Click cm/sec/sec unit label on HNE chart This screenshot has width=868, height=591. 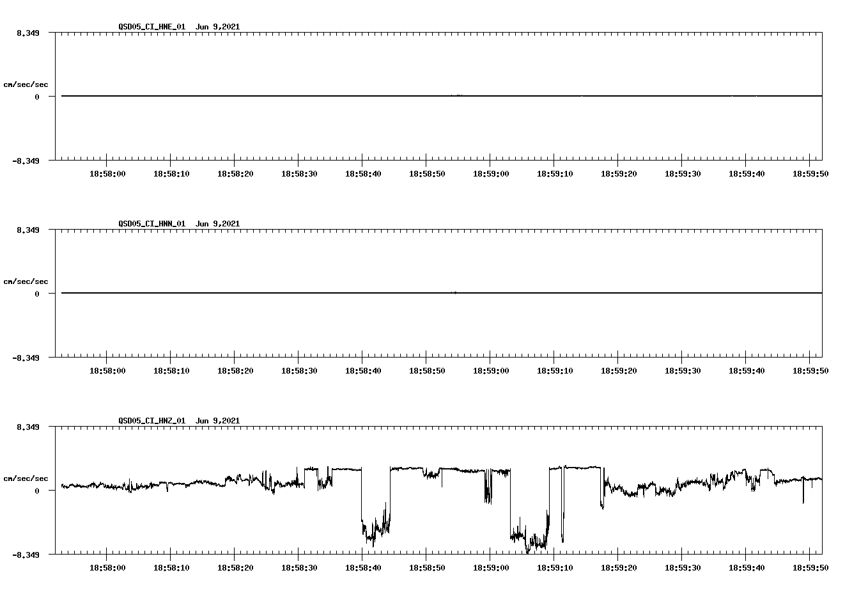point(26,84)
